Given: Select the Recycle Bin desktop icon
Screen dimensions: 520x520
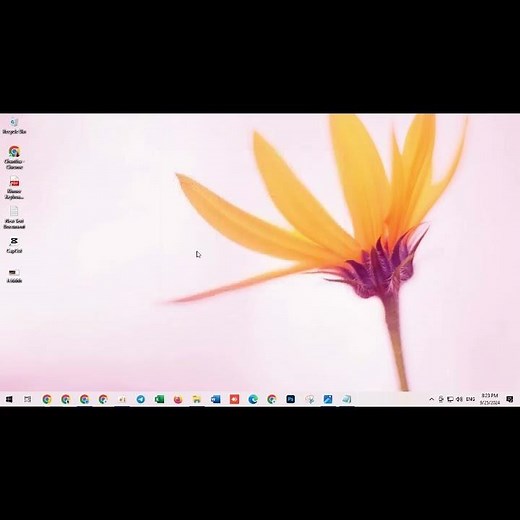Looking at the screenshot, I should click(14, 126).
